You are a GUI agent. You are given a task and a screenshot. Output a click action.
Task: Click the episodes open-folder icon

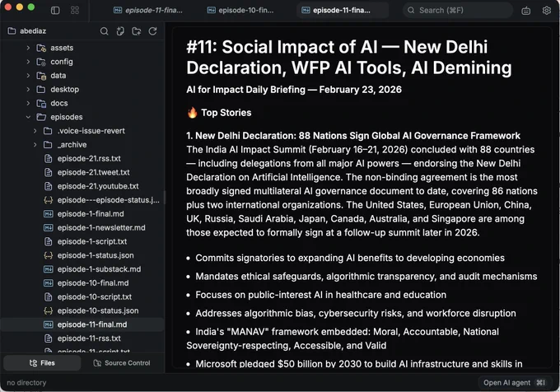(x=41, y=117)
